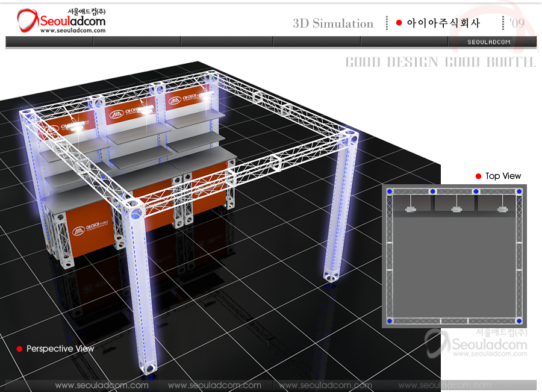Click the Top View label
Viewport: 542px width, 392px height.
pyautogui.click(x=503, y=176)
